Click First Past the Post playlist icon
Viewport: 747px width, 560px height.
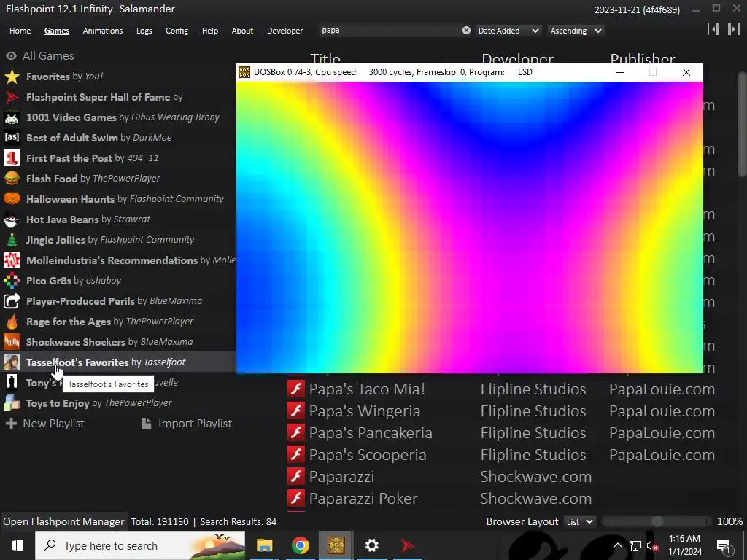click(12, 158)
